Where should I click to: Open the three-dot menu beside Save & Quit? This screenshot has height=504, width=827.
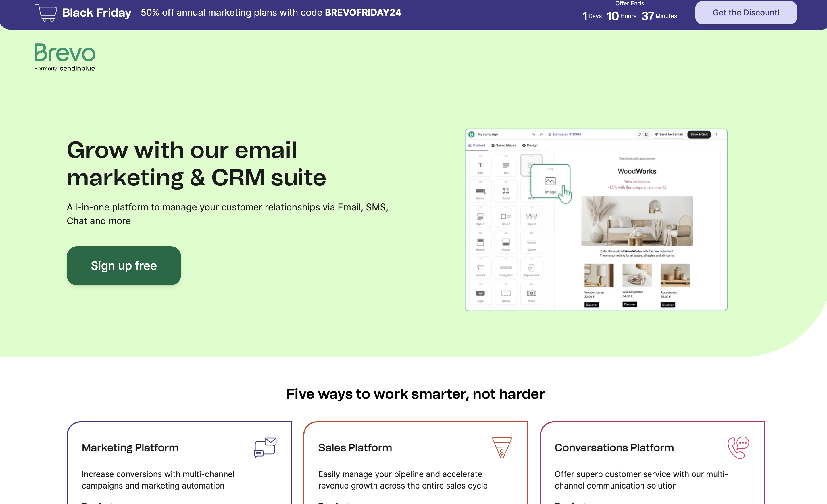716,135
